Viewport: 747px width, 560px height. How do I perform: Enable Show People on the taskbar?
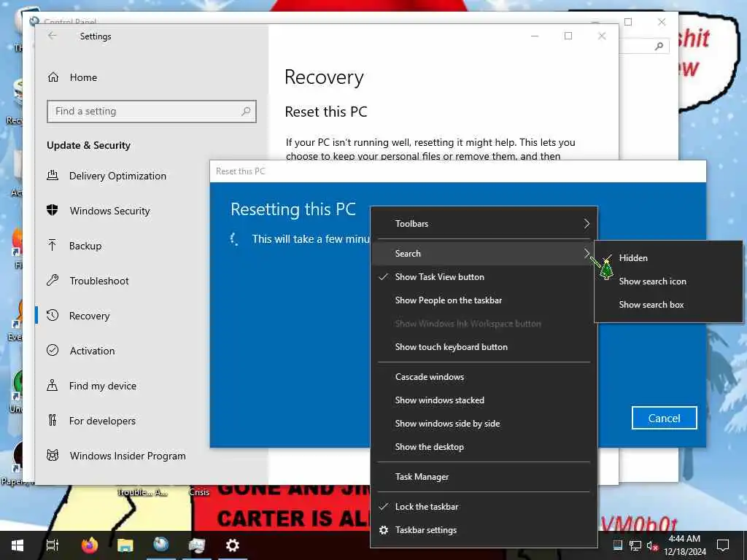click(484, 300)
